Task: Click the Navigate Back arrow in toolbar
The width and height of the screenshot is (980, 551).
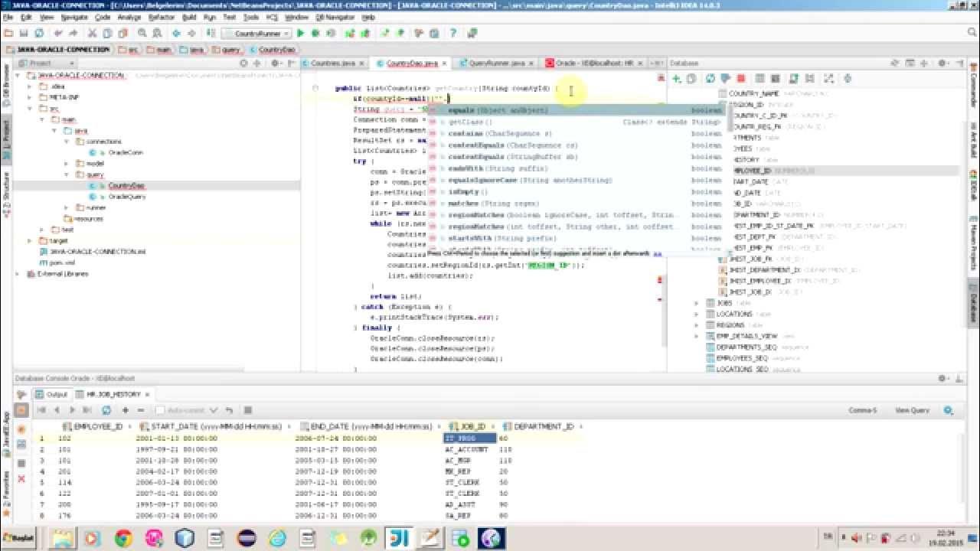Action: (x=176, y=34)
